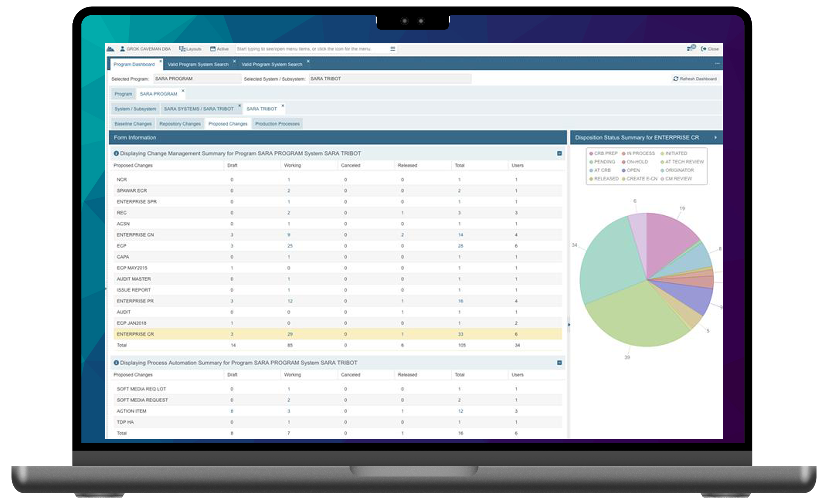
Task: Open the hamburger menu beside the search bar
Action: (393, 49)
